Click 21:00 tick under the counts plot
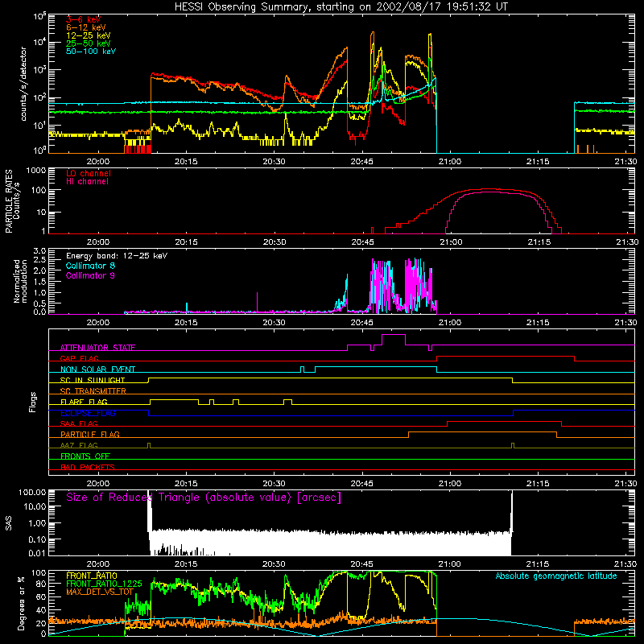The image size is (644, 644). coord(450,162)
